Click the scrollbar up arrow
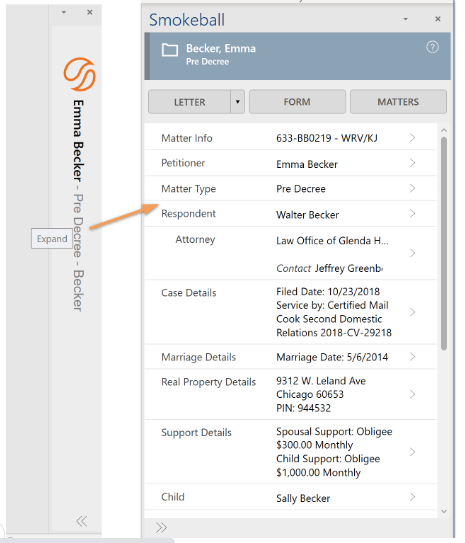The width and height of the screenshot is (465, 543). 444,131
